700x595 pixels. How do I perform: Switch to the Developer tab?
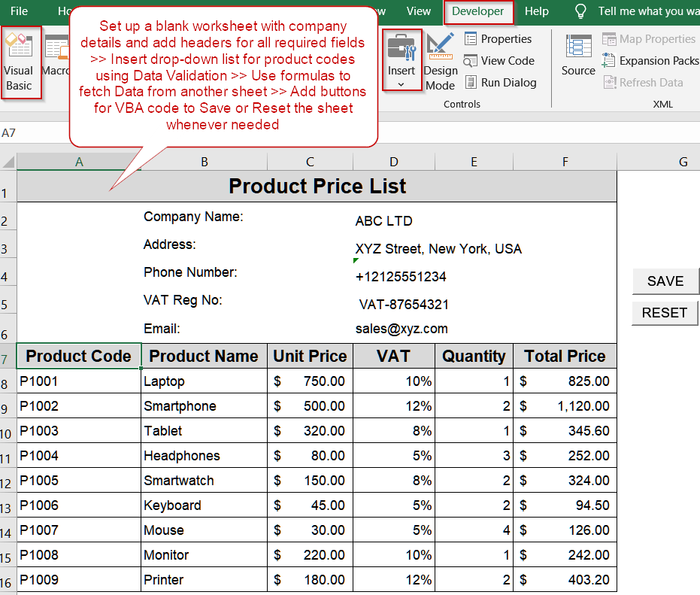478,11
